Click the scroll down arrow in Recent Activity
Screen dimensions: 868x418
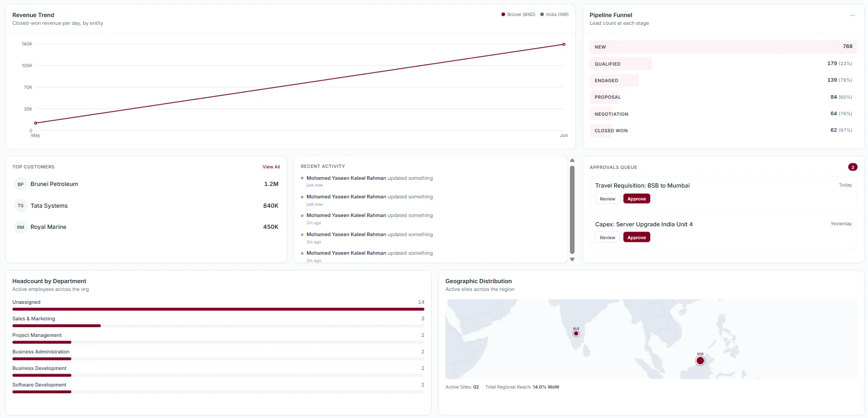pyautogui.click(x=572, y=259)
